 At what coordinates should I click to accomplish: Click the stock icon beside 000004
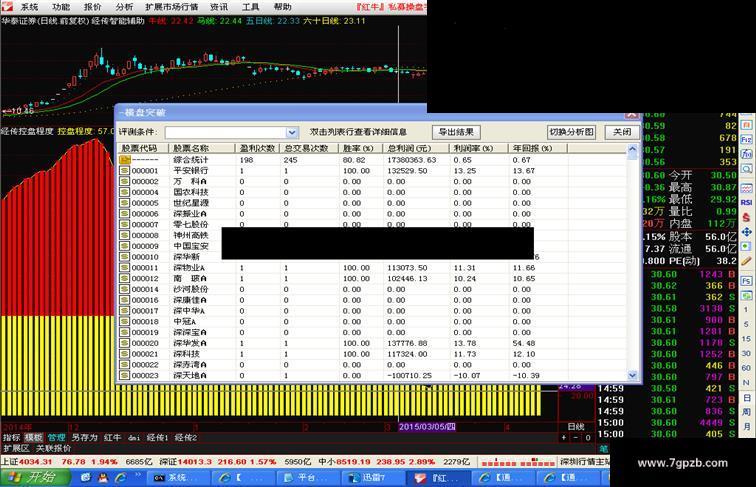pos(125,192)
